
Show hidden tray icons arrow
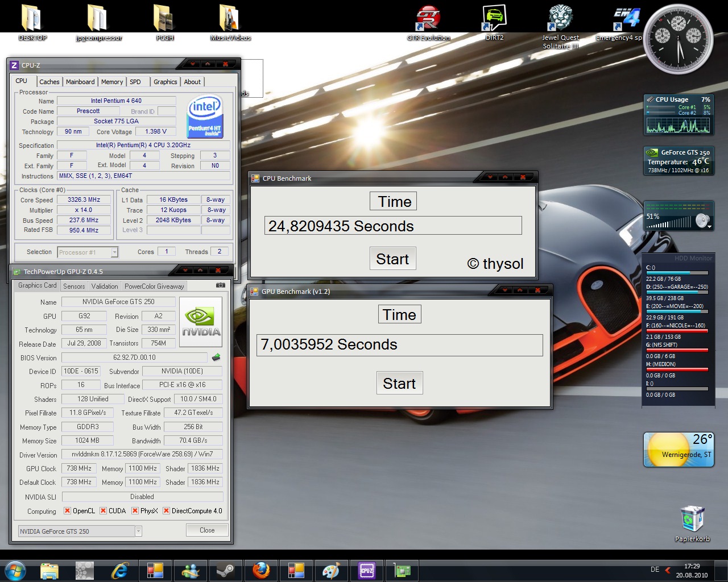coord(668,570)
